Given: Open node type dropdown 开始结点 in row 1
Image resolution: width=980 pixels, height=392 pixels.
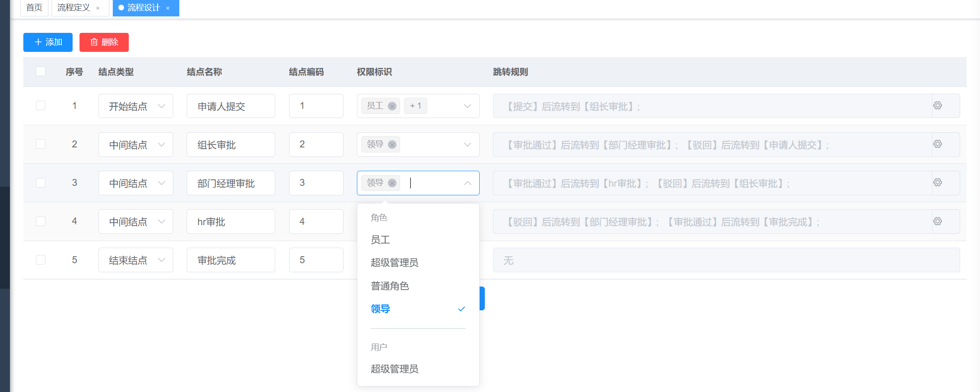Looking at the screenshot, I should pyautogui.click(x=136, y=106).
